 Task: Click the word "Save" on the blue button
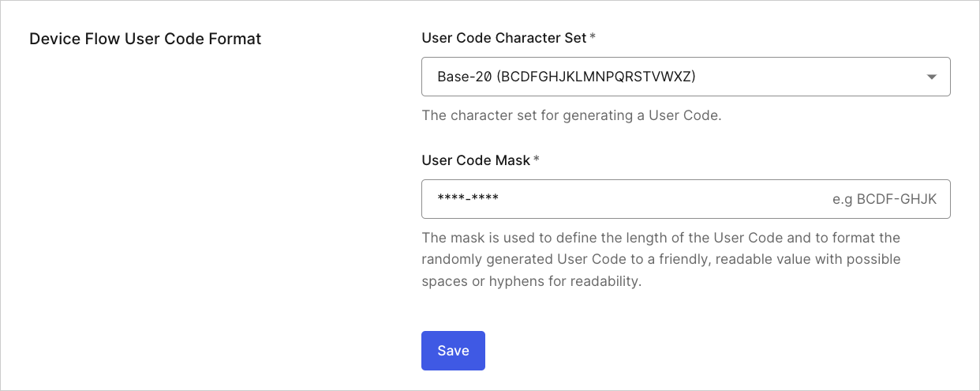(453, 351)
